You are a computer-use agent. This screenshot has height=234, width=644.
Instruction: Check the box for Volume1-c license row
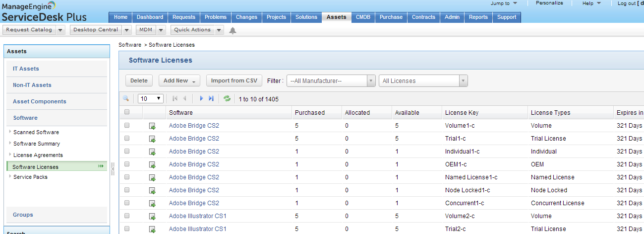127,125
